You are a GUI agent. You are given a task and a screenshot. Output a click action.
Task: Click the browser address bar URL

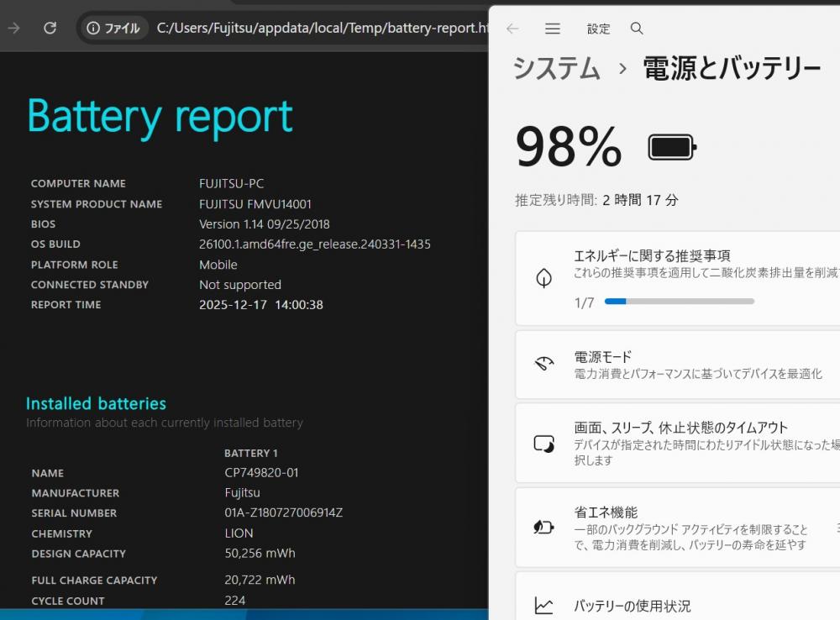pos(319,29)
